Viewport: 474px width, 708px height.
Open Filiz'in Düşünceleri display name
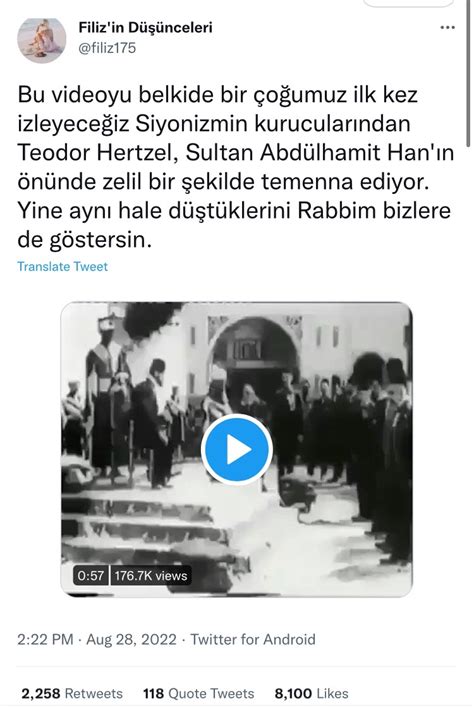(x=145, y=28)
